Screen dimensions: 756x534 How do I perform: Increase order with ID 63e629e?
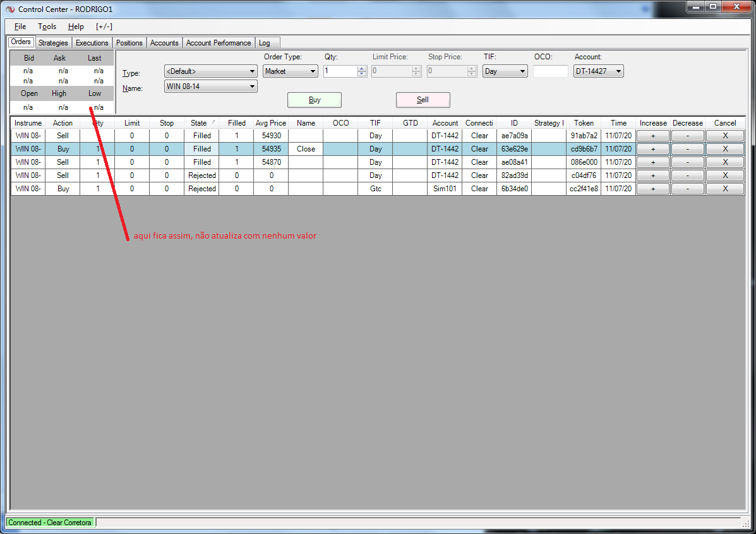pos(653,149)
